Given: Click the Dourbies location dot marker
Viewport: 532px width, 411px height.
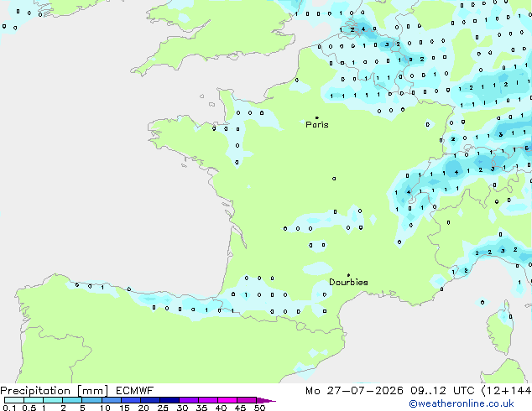Looking at the screenshot, I should tap(348, 275).
